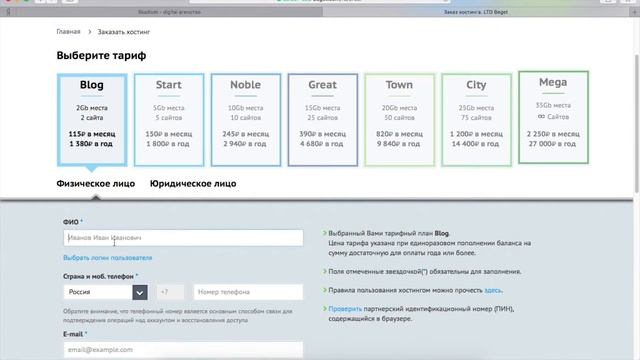Click the Проверить partner PIN link
640x360 pixels.
tap(345, 309)
